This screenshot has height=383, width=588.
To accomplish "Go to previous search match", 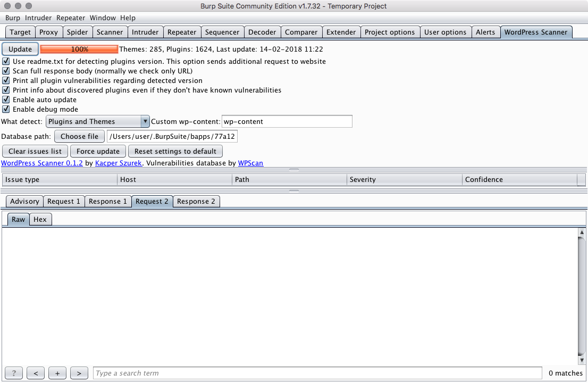I will 36,373.
